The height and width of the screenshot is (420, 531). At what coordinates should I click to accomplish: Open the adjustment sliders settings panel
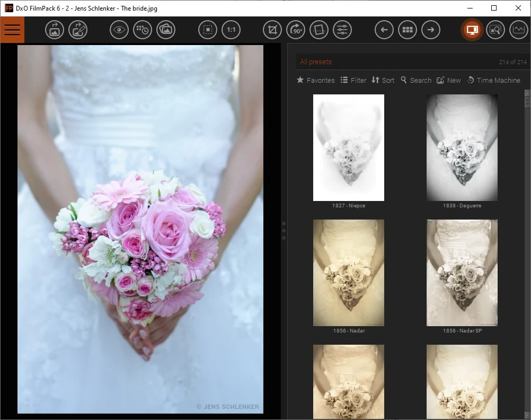(342, 30)
